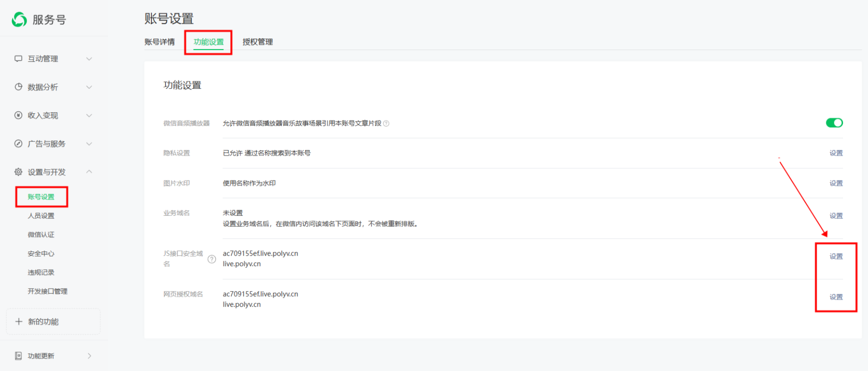This screenshot has width=868, height=371.
Task: Click the 广告与服务 compass icon
Action: (18, 144)
